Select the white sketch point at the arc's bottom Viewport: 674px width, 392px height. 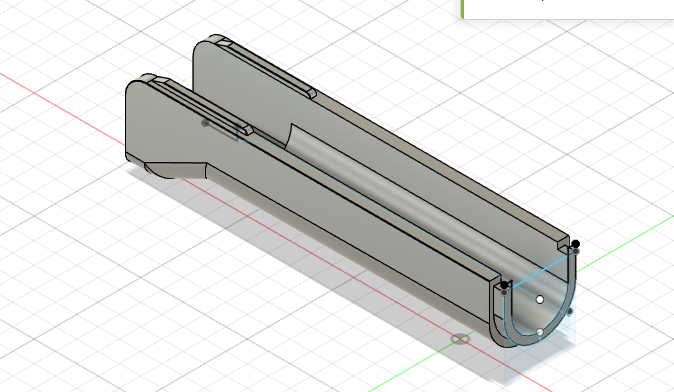(x=540, y=332)
